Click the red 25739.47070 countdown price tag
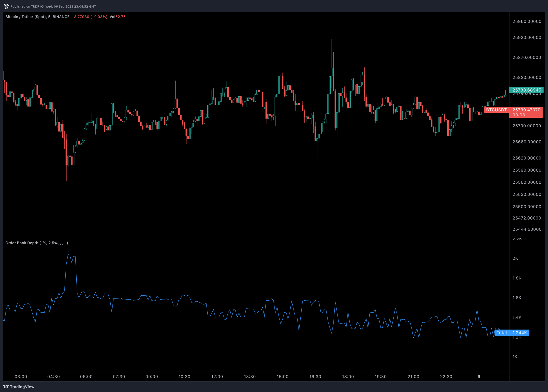548x392 pixels. (x=526, y=112)
